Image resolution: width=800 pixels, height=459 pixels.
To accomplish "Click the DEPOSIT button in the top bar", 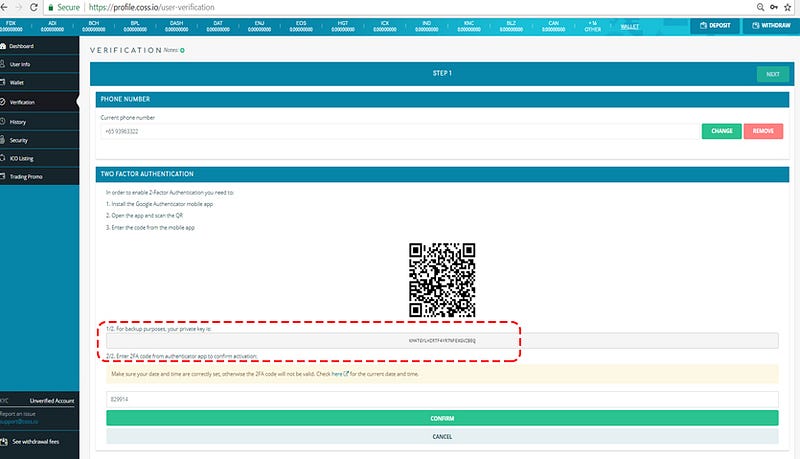I will click(x=715, y=26).
